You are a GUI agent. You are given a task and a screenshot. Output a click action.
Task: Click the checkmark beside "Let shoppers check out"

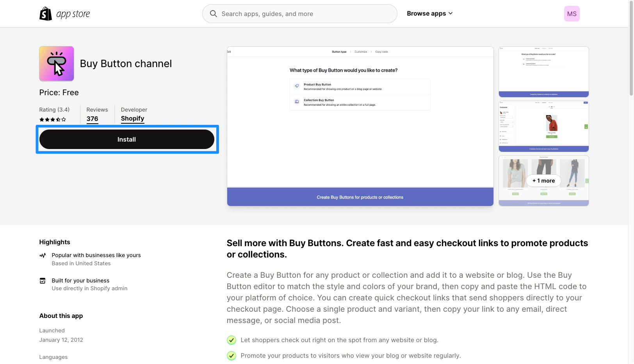(231, 340)
